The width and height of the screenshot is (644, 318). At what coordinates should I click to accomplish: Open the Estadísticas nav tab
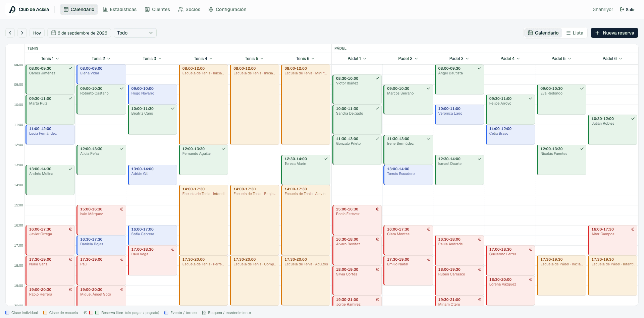[120, 9]
